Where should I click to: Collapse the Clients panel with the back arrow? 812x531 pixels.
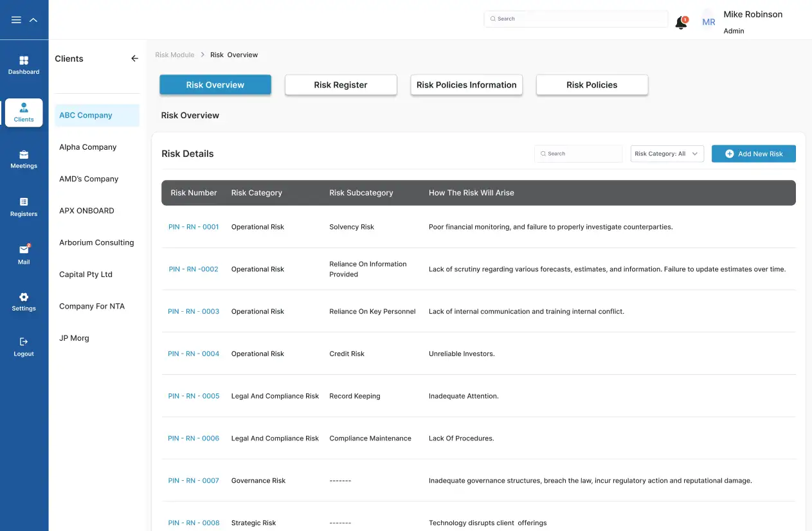click(134, 59)
